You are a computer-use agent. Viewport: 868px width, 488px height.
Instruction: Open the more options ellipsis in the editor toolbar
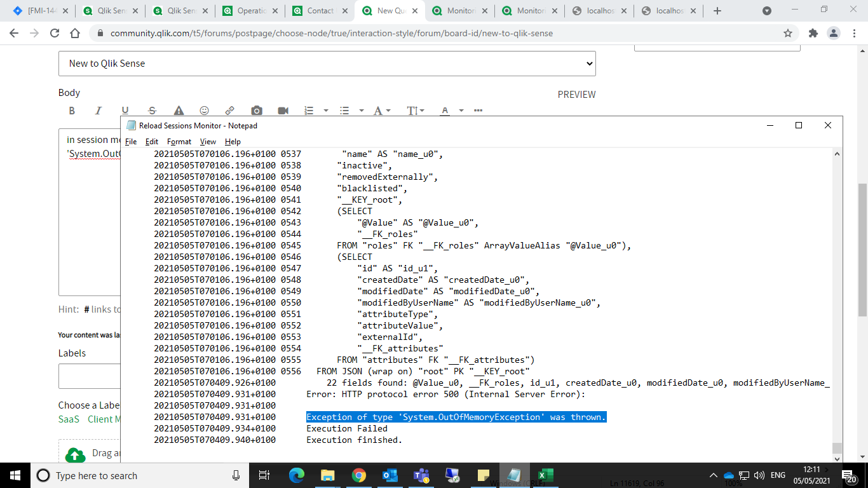[x=478, y=111]
